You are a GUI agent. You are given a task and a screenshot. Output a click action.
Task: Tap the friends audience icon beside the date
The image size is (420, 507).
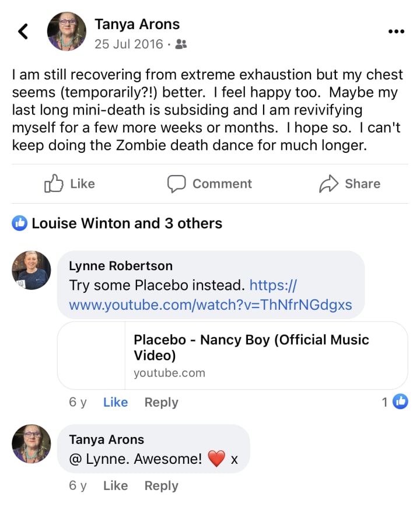(181, 44)
